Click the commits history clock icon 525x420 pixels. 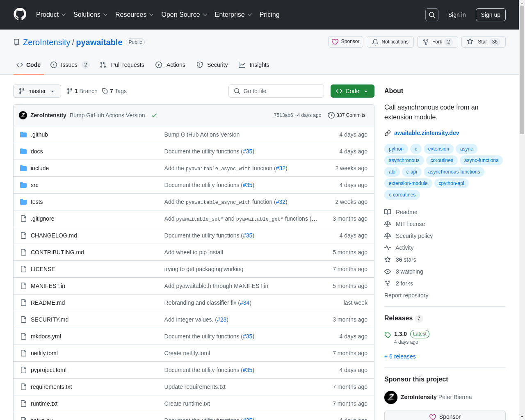click(331, 115)
